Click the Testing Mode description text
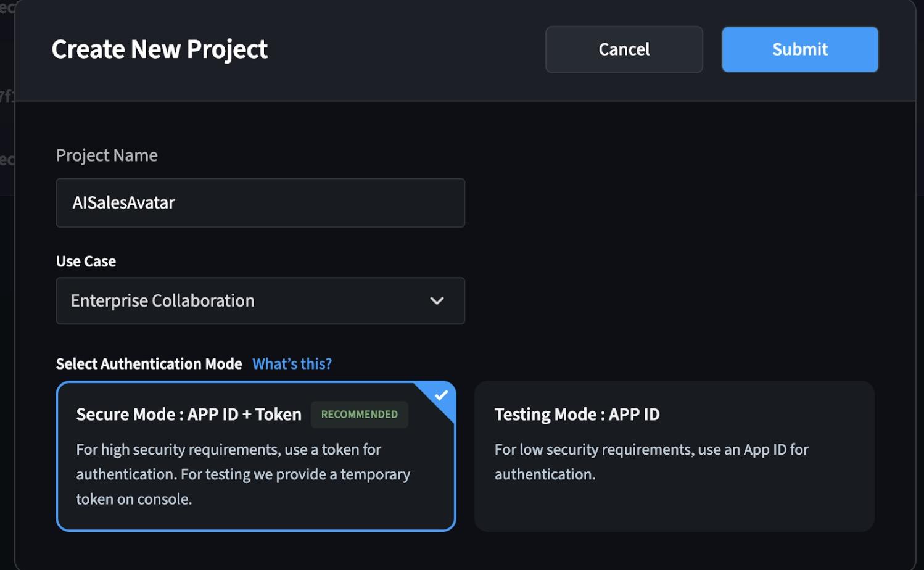924x570 pixels. pyautogui.click(x=651, y=461)
